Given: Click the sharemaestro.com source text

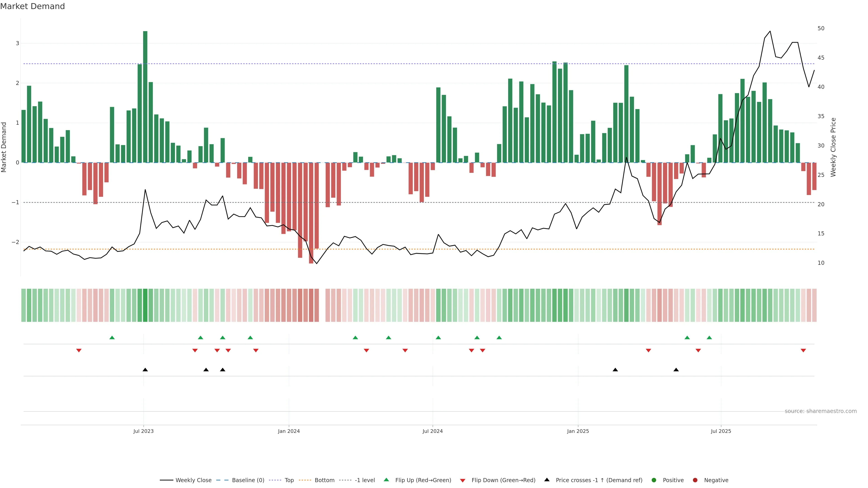Looking at the screenshot, I should point(821,411).
